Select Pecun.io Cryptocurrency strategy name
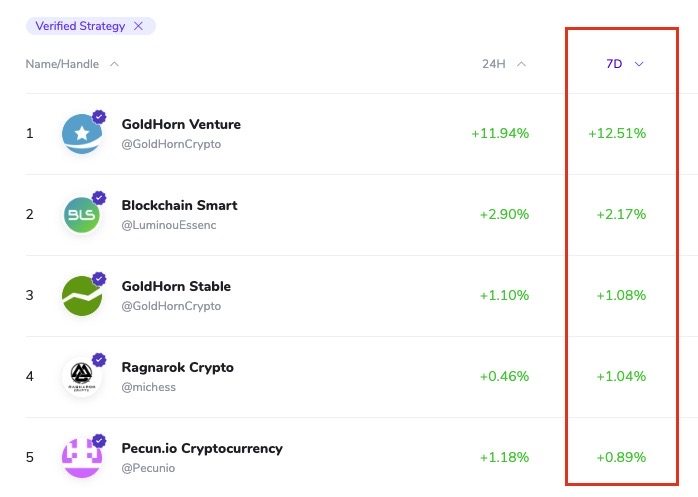The image size is (698, 497). pyautogui.click(x=202, y=448)
